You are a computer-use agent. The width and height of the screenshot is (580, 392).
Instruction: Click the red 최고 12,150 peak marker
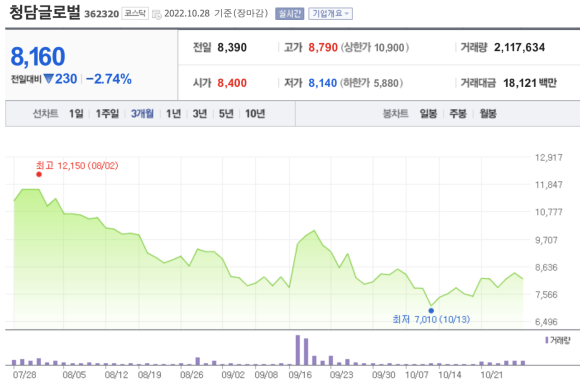point(39,175)
